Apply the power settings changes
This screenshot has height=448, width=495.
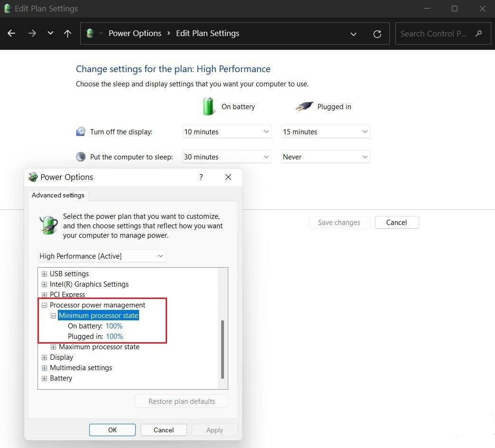[x=215, y=430]
